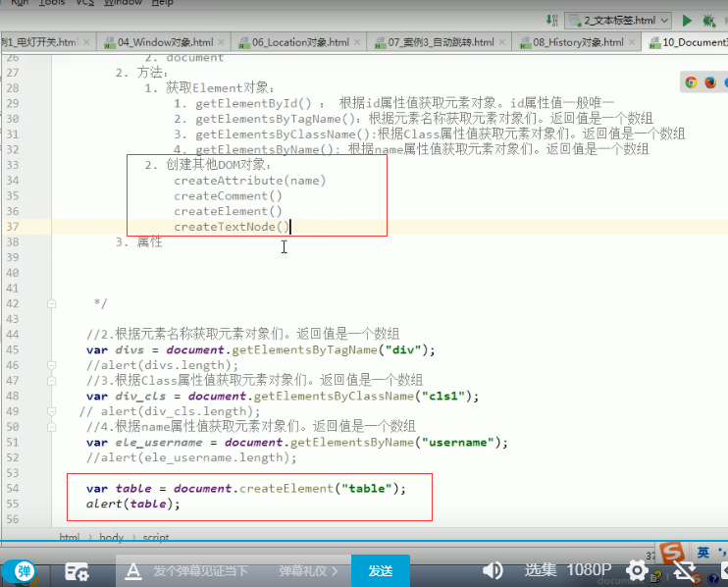This screenshot has height=587, width=728.
Task: Click getElementsByTagName on line 45
Action: pyautogui.click(x=304, y=349)
